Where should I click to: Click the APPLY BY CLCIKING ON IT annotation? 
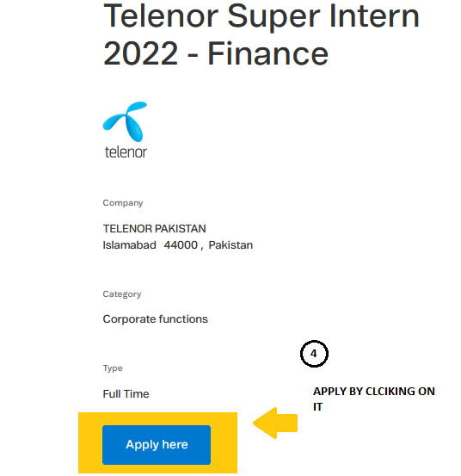tap(374, 399)
